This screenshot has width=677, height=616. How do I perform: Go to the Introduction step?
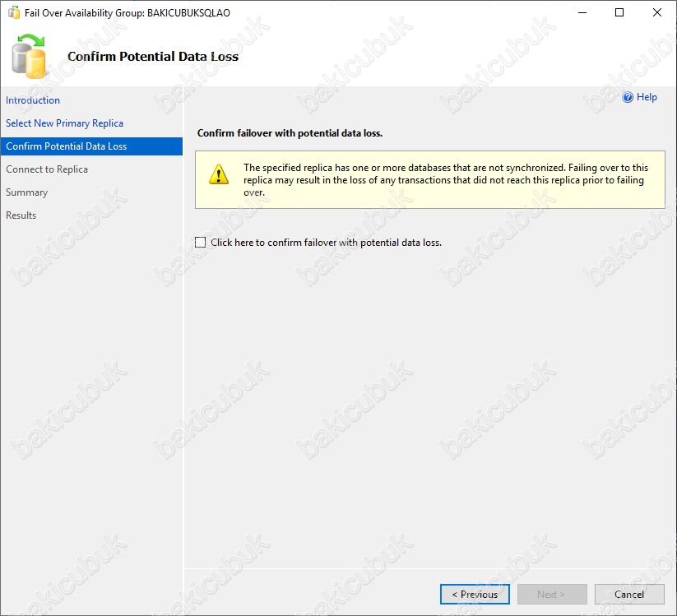click(x=33, y=100)
